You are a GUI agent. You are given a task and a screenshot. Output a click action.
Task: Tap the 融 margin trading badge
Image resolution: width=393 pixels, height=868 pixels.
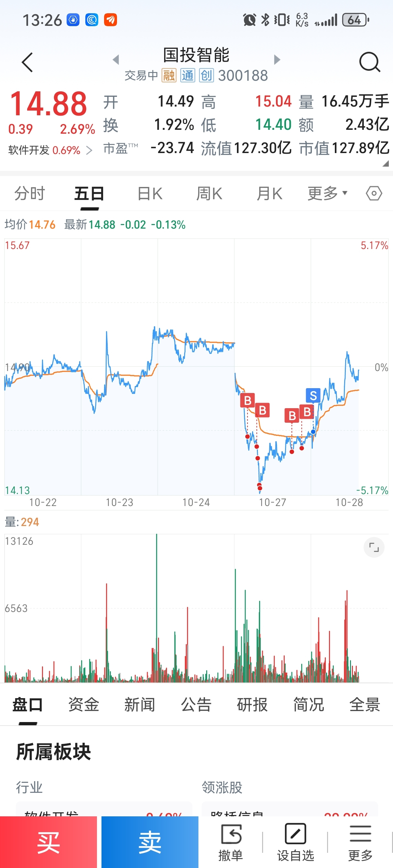point(169,76)
